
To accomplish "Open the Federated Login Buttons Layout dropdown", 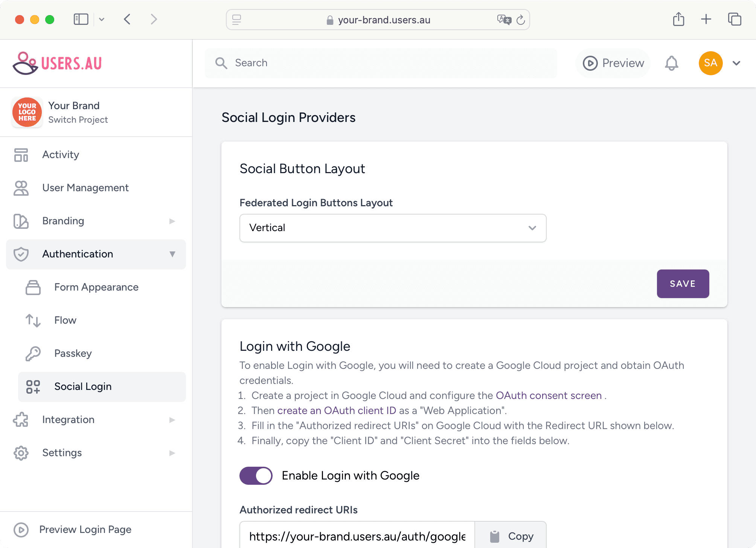I will point(392,228).
